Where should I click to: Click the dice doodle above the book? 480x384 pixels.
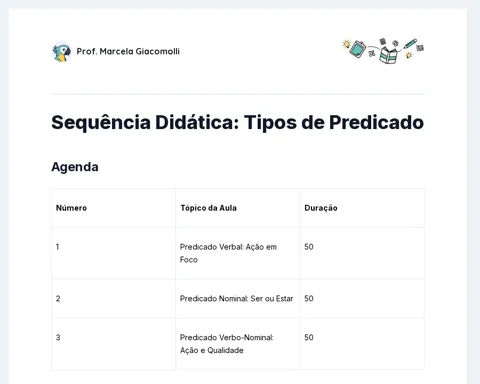pos(383,41)
